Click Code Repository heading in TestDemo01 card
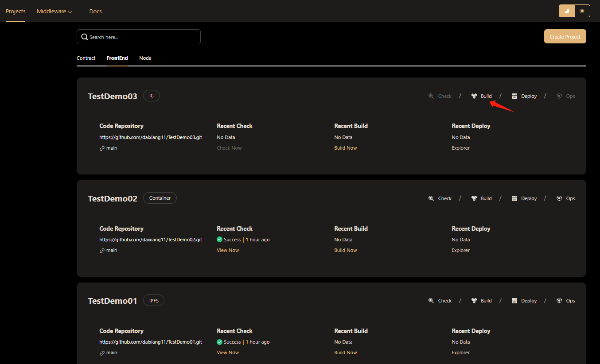The height and width of the screenshot is (364, 600). click(121, 331)
